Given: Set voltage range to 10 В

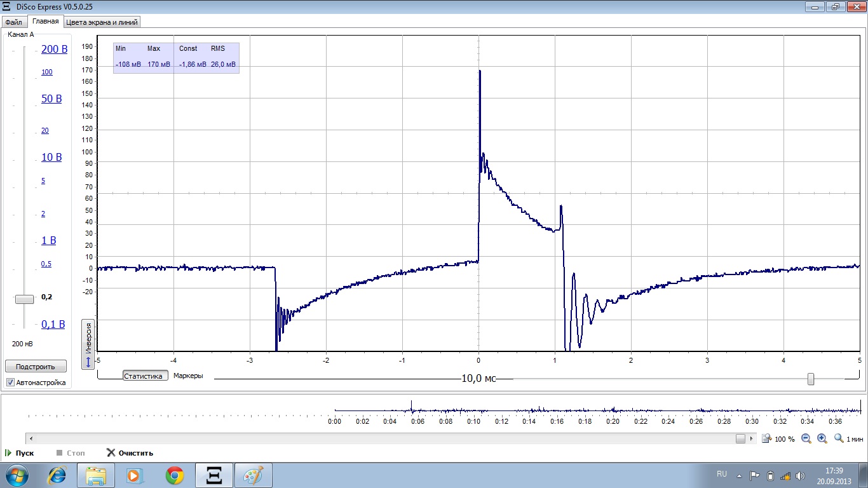Looking at the screenshot, I should coord(51,158).
